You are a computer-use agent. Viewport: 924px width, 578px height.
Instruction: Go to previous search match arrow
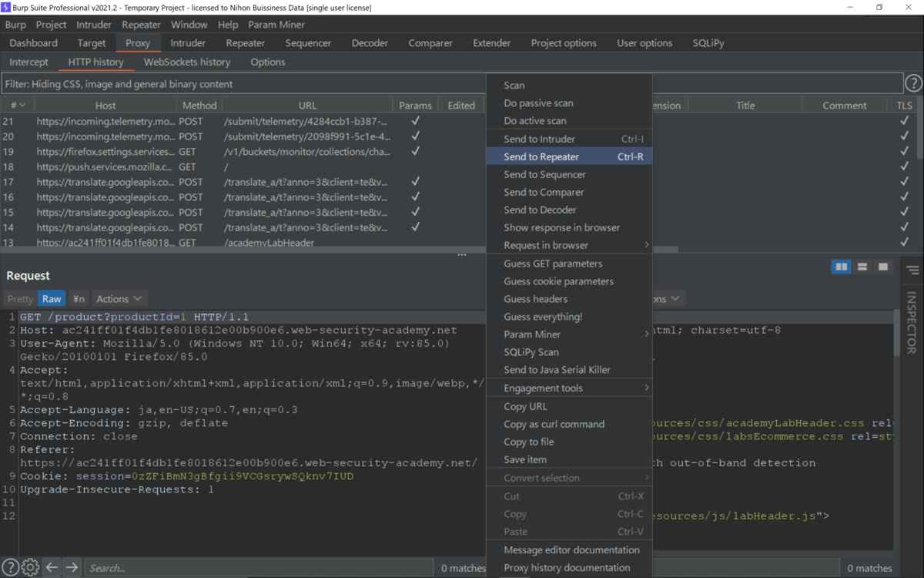[x=52, y=567]
